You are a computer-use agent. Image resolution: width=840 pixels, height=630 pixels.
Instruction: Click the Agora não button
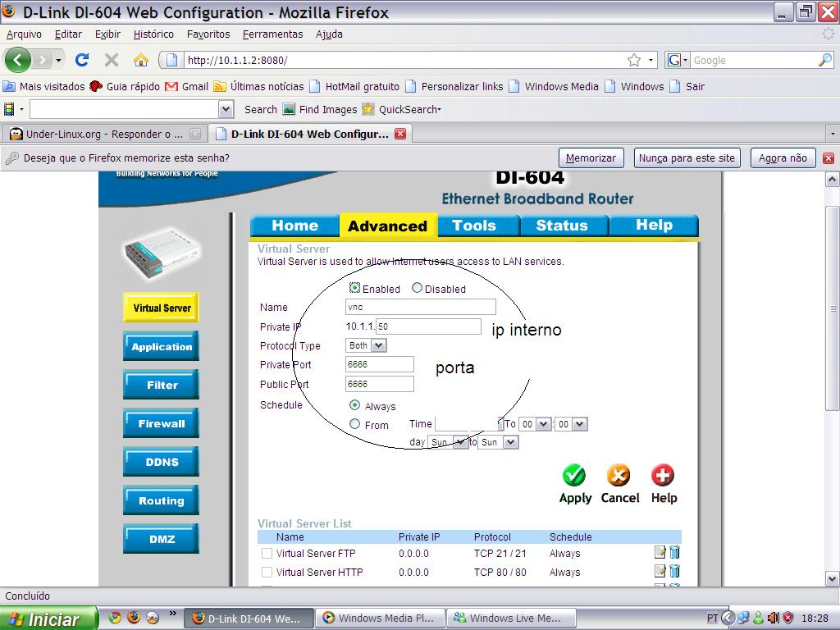point(783,158)
